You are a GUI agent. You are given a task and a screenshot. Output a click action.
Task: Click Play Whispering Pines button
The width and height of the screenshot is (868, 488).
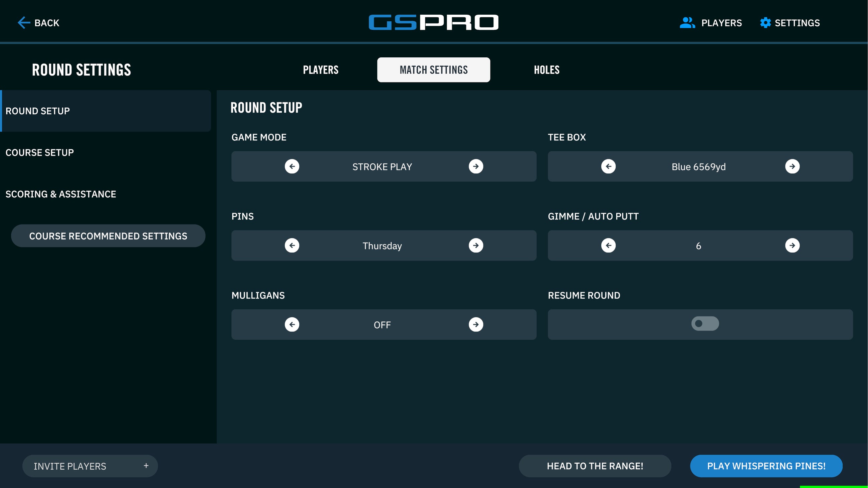766,466
